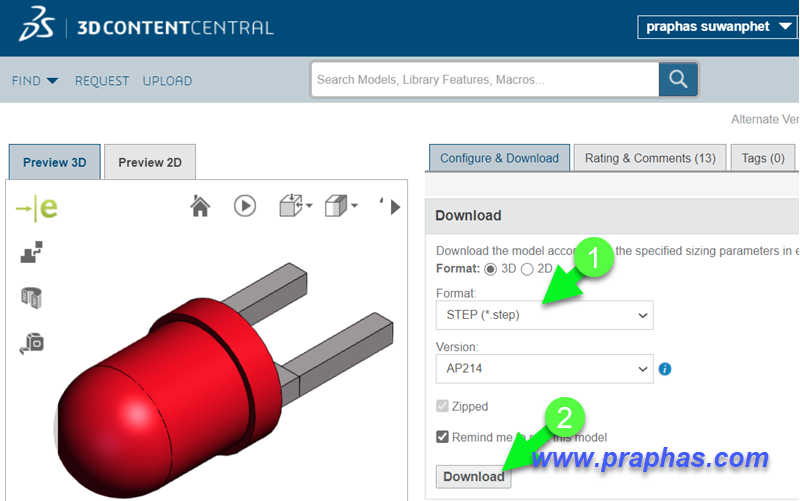Image resolution: width=800 pixels, height=501 pixels.
Task: Click the Dassault 3DS logo
Action: (37, 24)
